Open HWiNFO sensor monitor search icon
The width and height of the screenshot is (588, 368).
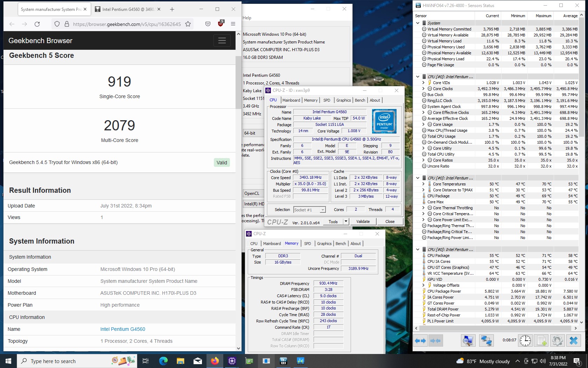(x=468, y=340)
